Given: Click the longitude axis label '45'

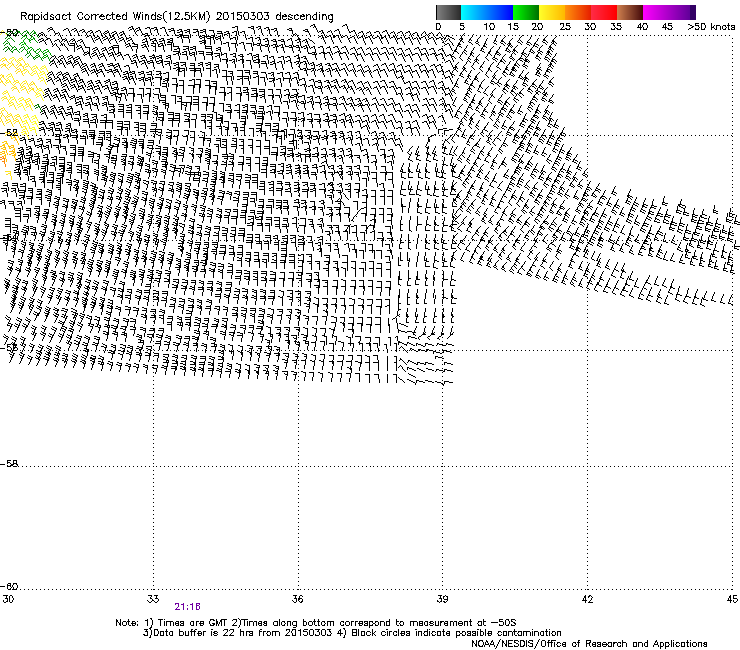Looking at the screenshot, I should coord(732,599).
